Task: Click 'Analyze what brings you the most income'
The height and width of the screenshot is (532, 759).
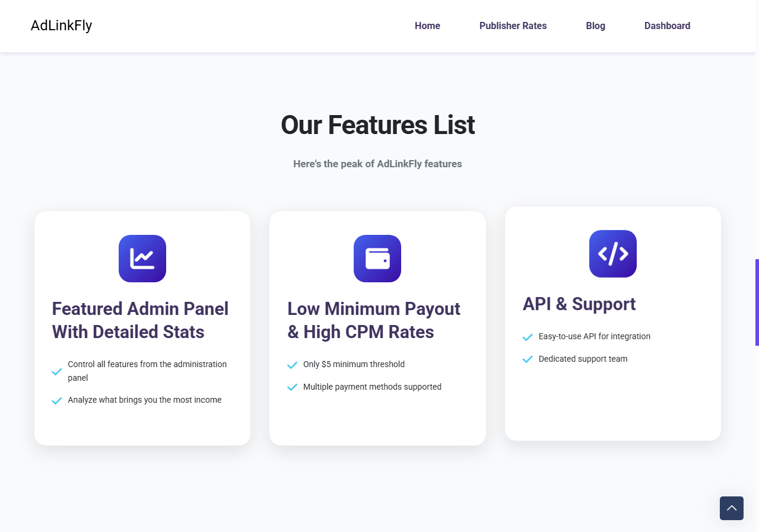Action: point(145,400)
